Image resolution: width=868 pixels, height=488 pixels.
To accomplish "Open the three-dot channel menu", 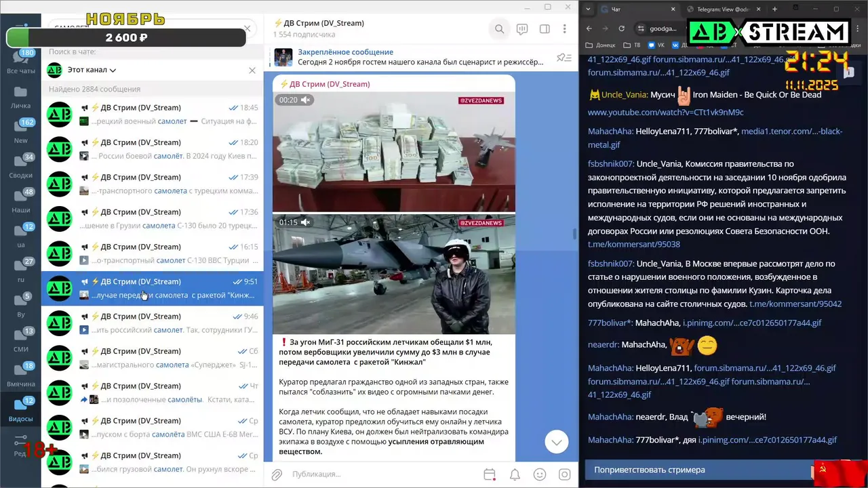I will point(564,29).
